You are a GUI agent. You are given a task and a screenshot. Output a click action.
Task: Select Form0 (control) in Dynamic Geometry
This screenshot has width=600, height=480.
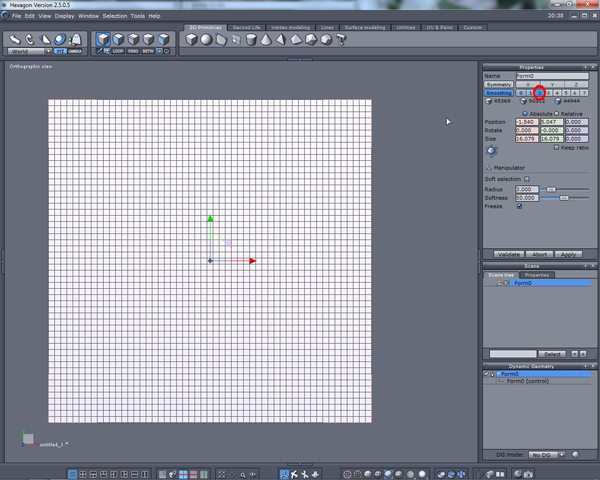point(528,381)
